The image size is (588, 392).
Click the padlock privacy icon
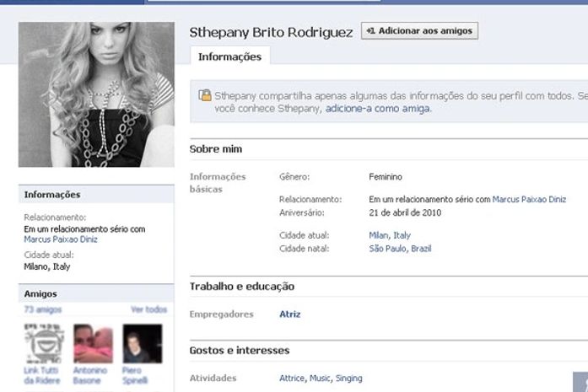(x=205, y=95)
